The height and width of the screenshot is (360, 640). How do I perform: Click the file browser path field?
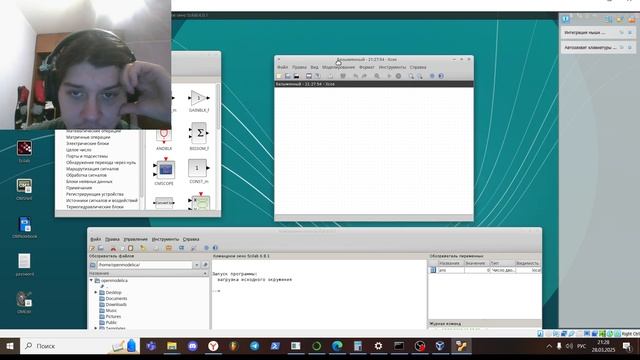click(144, 265)
